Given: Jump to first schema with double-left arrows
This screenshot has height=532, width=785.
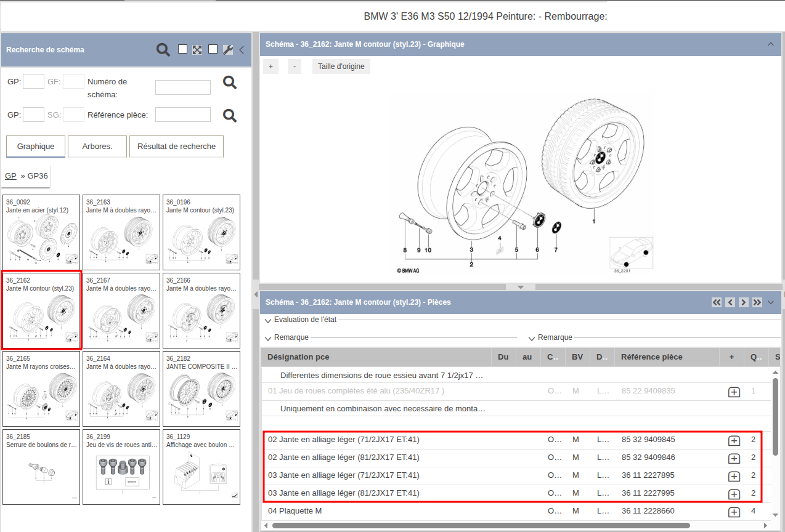Looking at the screenshot, I should click(x=717, y=302).
